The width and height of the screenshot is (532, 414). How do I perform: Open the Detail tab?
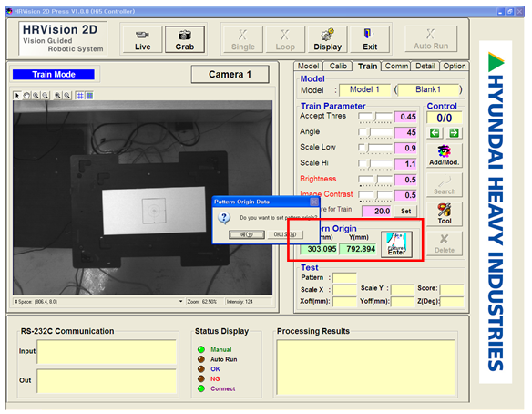pos(425,66)
